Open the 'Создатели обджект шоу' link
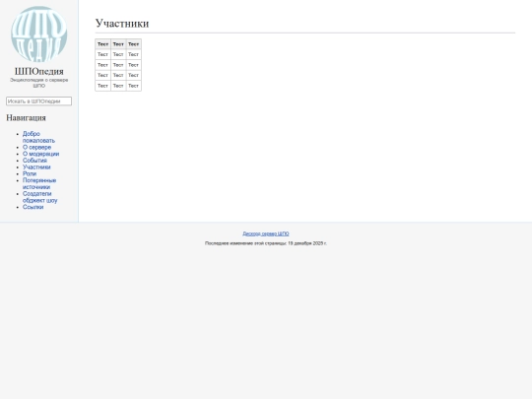Image resolution: width=532 pixels, height=399 pixels. tap(40, 197)
